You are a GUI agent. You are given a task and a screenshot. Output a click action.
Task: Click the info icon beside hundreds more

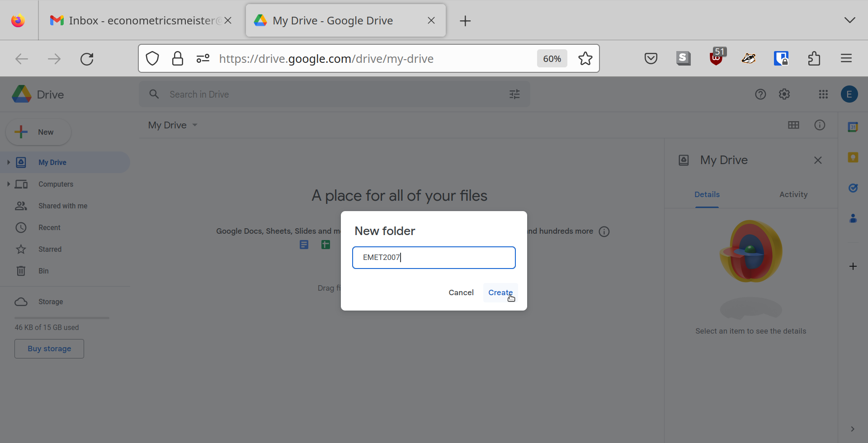click(x=604, y=231)
